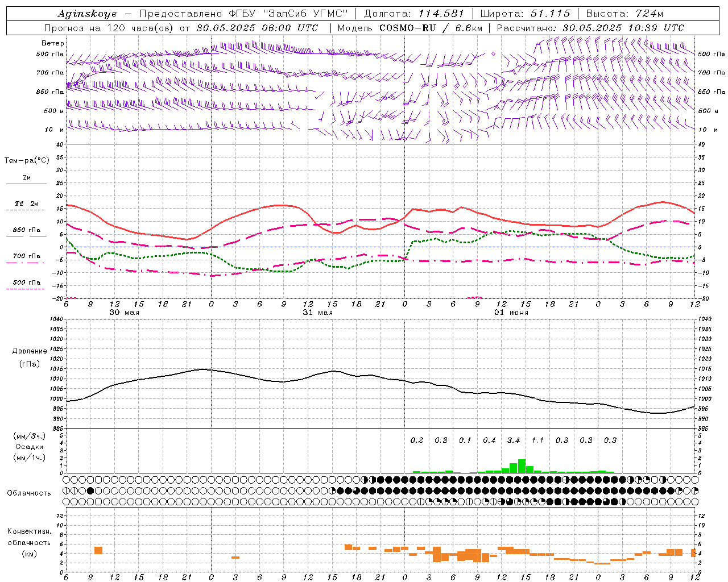Select the longitude value 114.581
This screenshot has height=582, width=728.
[x=441, y=14]
